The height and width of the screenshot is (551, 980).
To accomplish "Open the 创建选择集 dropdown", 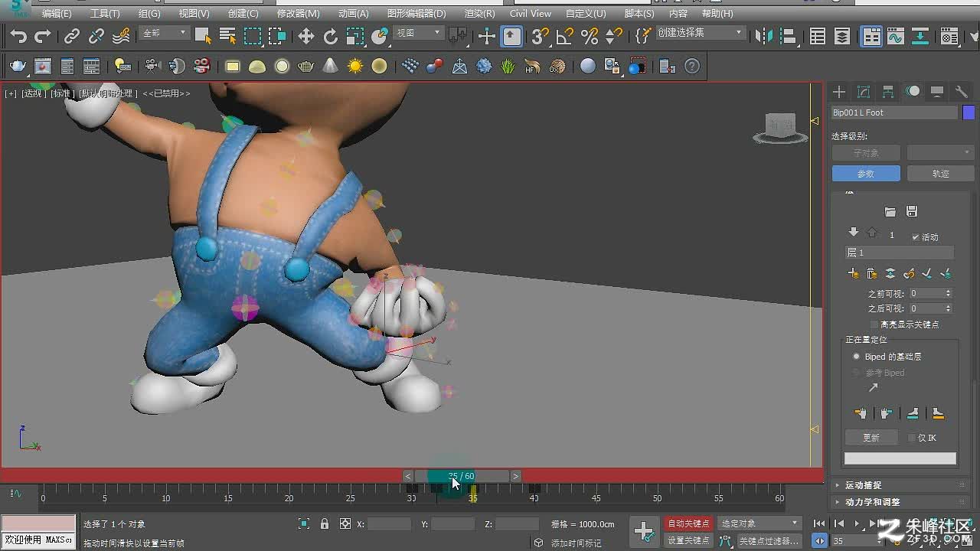I will (x=700, y=33).
